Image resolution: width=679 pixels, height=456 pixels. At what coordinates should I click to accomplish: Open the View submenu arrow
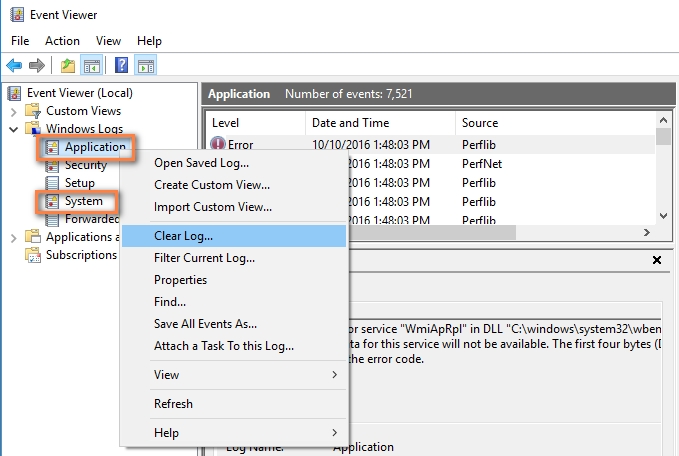334,375
